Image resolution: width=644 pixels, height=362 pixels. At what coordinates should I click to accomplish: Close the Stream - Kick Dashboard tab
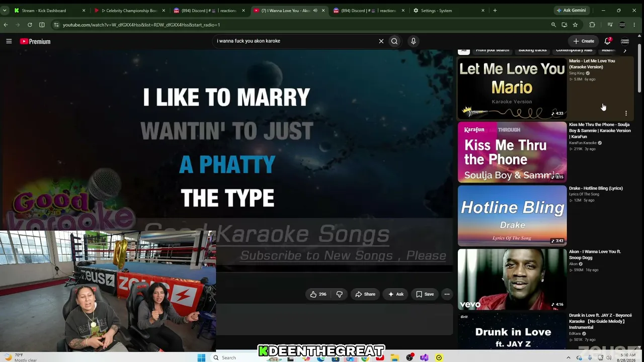coord(84,11)
